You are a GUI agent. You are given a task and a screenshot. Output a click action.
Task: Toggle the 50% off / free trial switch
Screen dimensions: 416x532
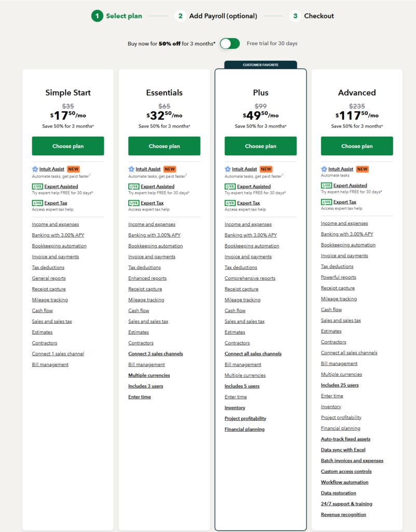coord(230,44)
